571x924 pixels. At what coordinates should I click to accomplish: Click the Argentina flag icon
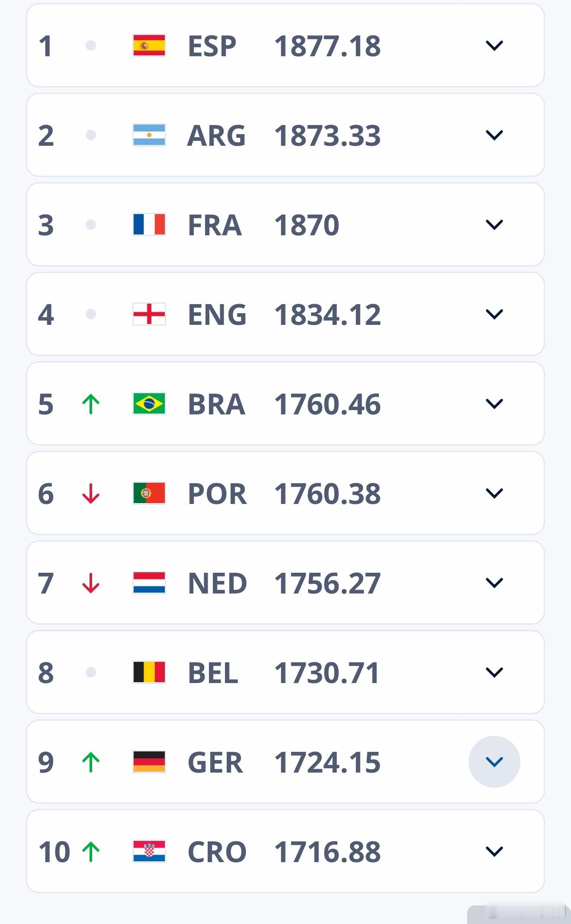[x=149, y=135]
